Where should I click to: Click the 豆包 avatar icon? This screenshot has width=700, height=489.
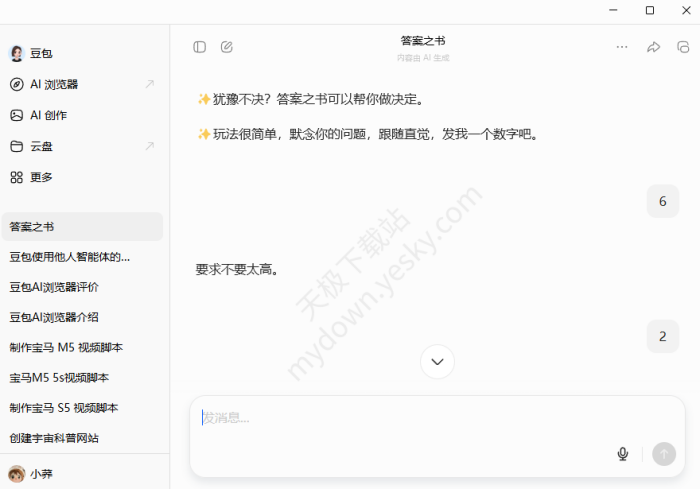coord(17,53)
